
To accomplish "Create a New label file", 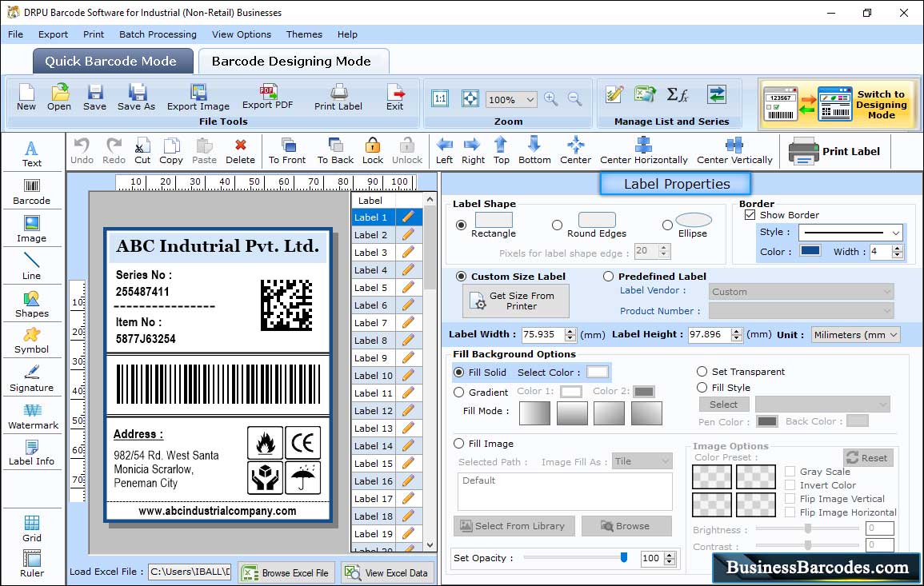I will (x=26, y=98).
